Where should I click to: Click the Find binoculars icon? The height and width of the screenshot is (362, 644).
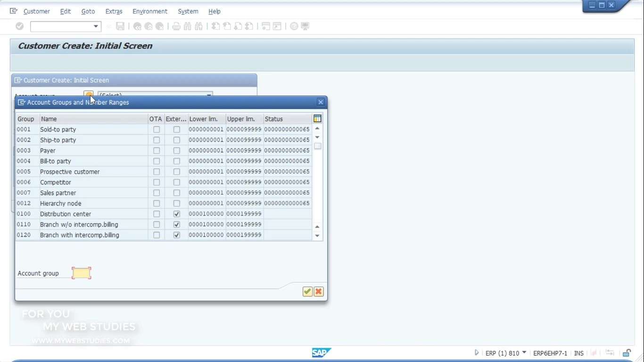[x=188, y=26]
